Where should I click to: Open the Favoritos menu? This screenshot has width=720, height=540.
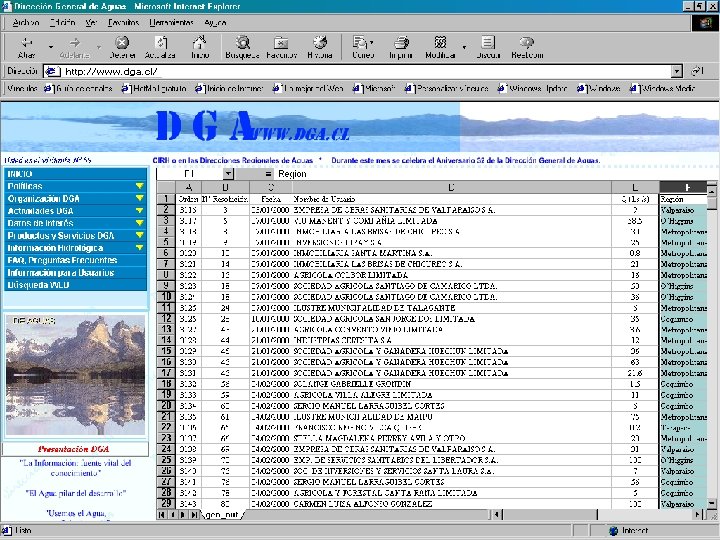coord(123,22)
